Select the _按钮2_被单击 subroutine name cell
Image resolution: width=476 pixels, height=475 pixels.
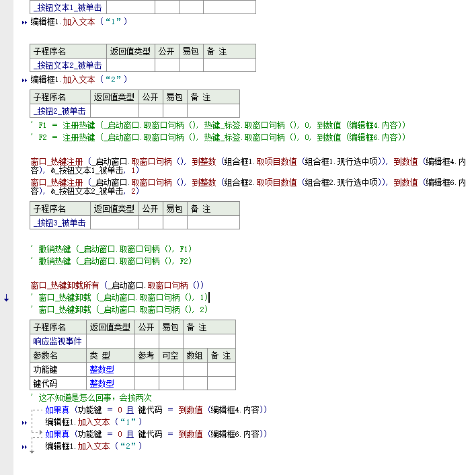[61, 111]
